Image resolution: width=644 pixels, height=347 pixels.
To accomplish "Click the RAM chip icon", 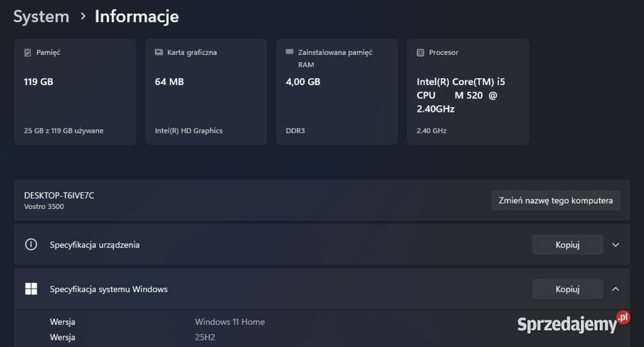I will pyautogui.click(x=289, y=52).
